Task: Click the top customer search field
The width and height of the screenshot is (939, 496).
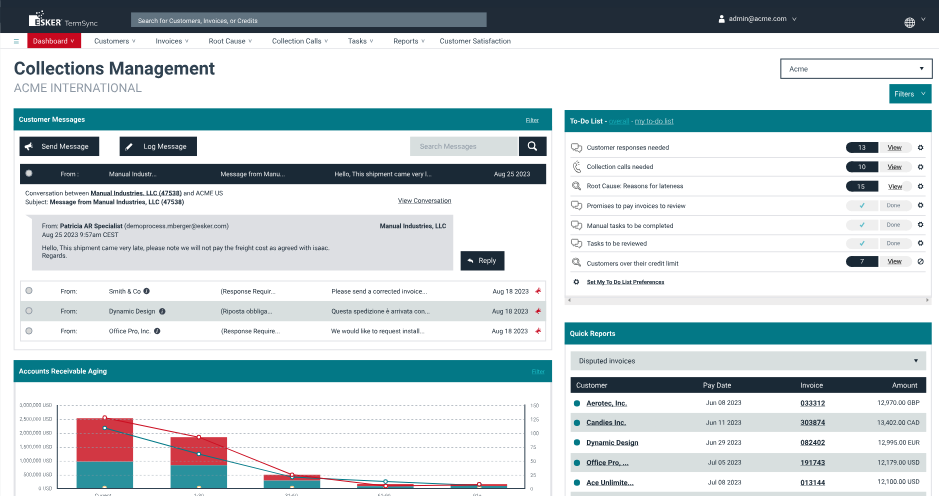Action: coord(308,20)
